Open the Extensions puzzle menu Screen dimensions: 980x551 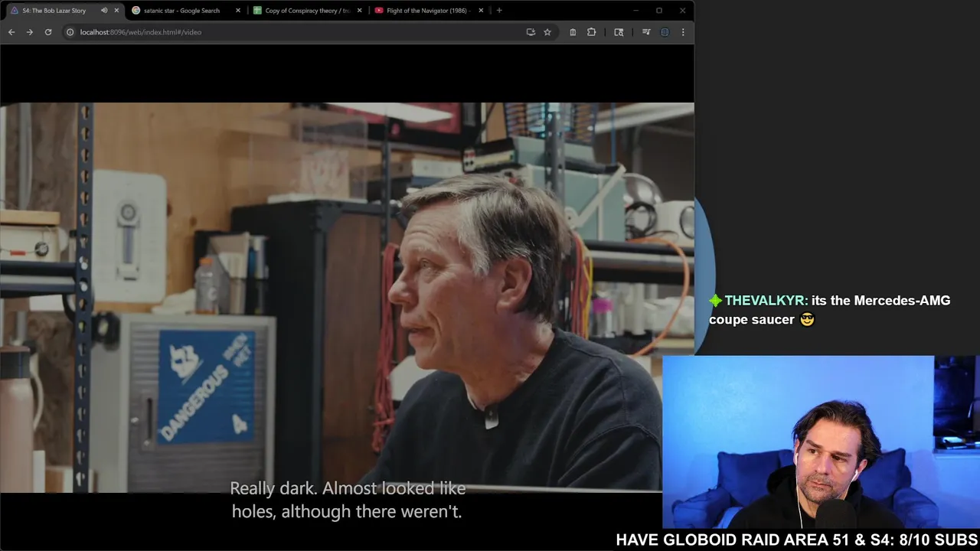tap(592, 32)
